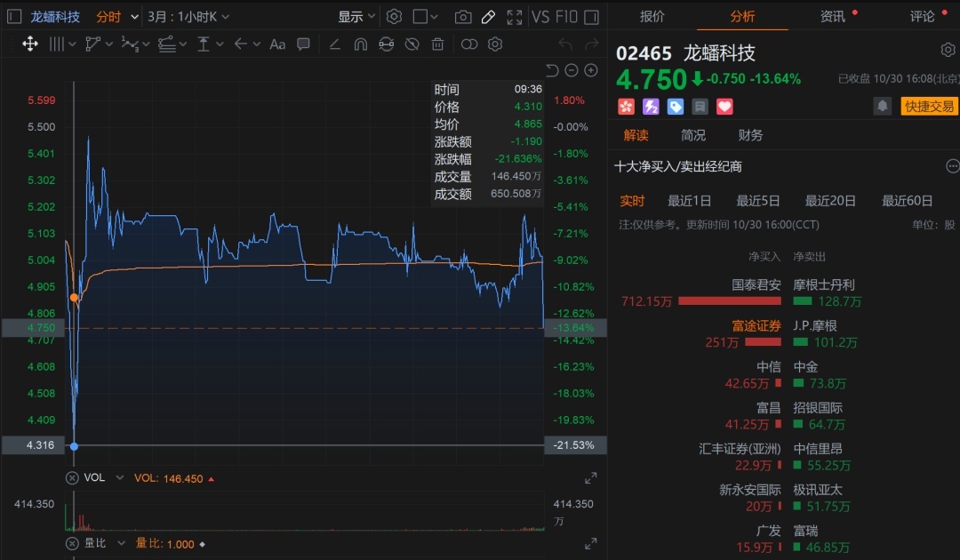Click the camera screenshot icon
The image size is (960, 560).
[x=463, y=17]
